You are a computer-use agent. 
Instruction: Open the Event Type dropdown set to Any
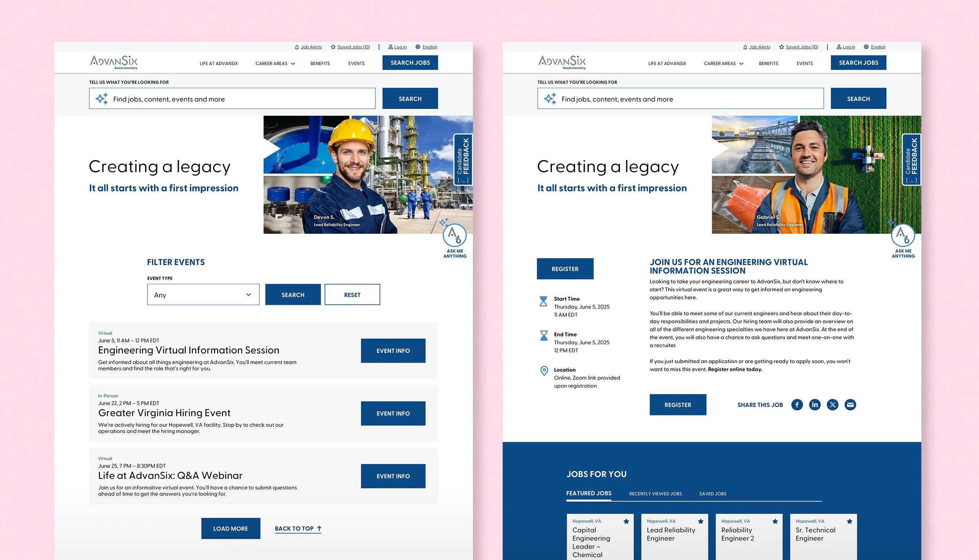click(203, 294)
